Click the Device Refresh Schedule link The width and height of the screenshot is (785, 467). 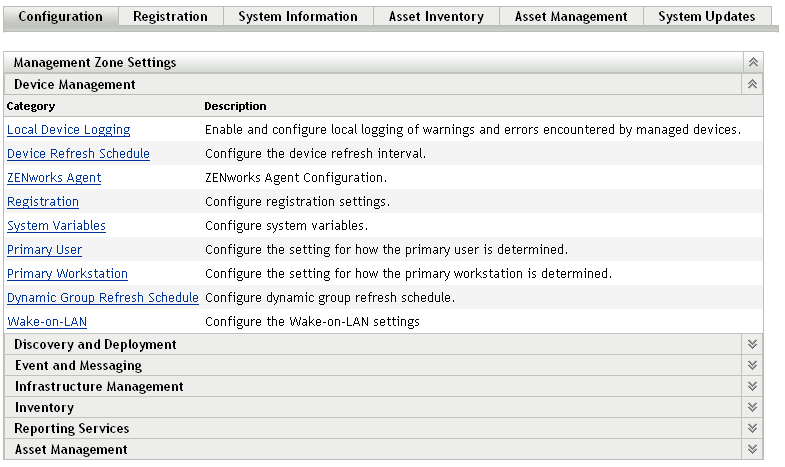[78, 154]
